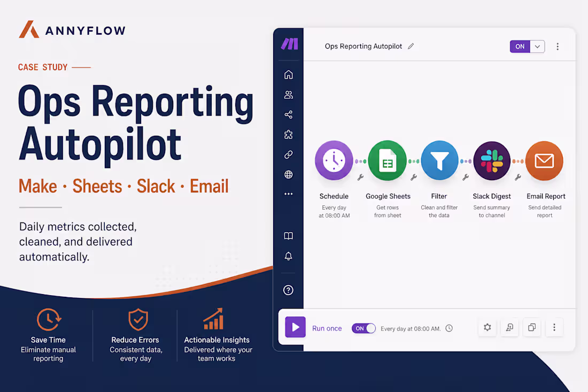Click the Reduce Errors shield icon
Screen dimensions: 588x392
click(138, 319)
